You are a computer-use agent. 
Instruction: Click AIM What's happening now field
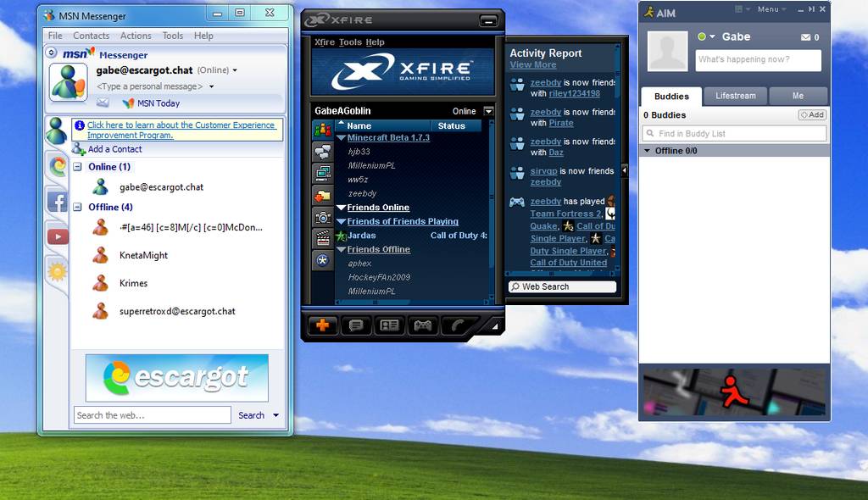click(758, 60)
